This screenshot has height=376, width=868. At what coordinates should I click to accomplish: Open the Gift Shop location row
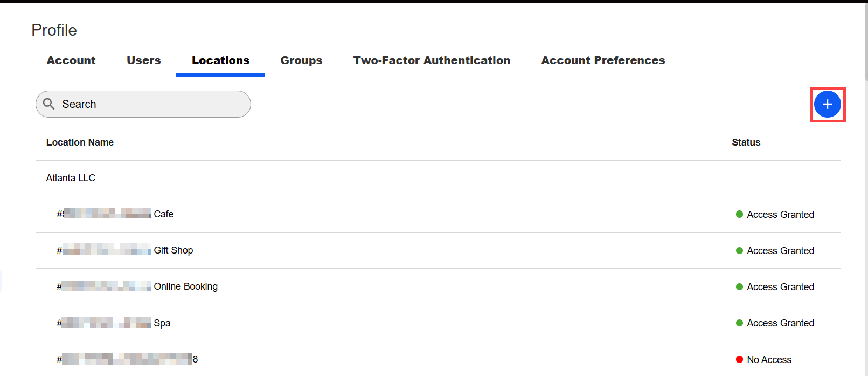(173, 250)
